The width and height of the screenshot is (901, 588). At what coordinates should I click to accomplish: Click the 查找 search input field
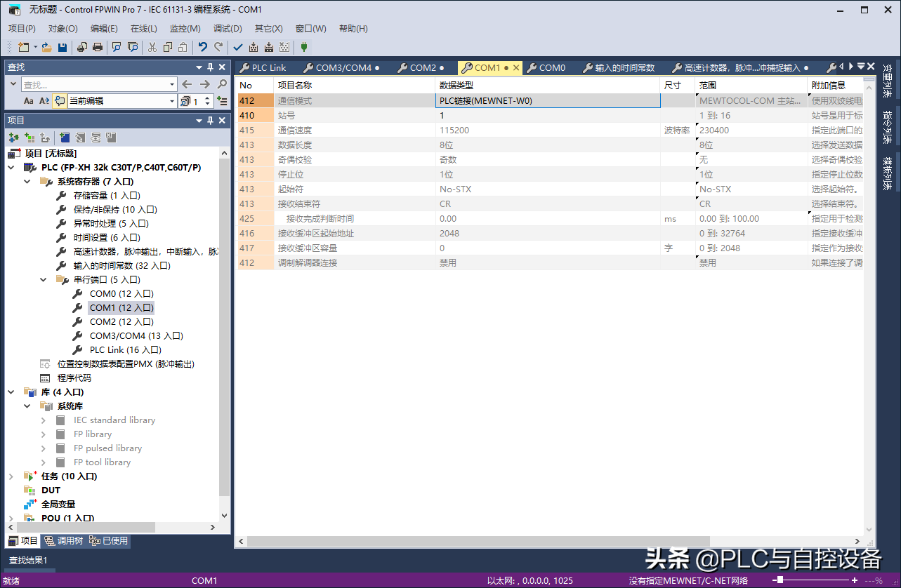[94, 84]
